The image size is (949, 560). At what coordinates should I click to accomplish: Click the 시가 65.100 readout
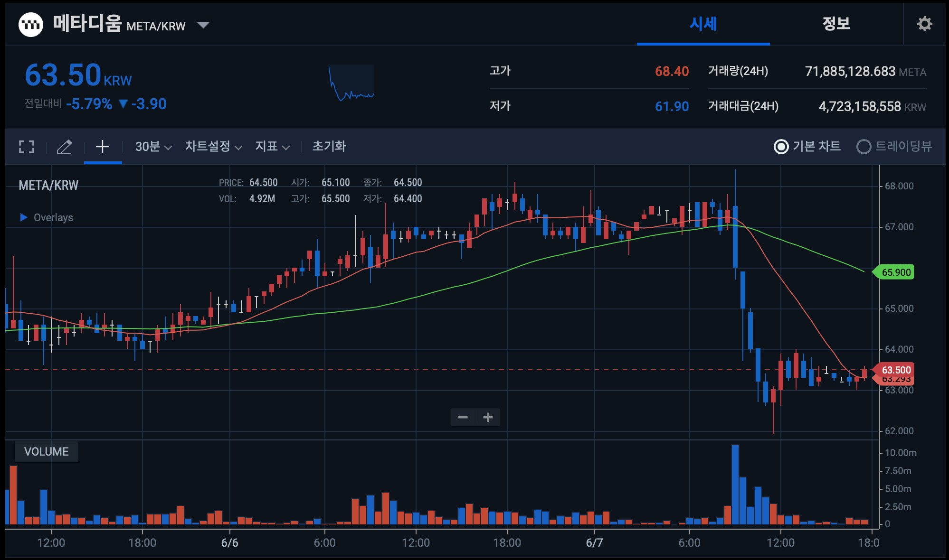(320, 183)
